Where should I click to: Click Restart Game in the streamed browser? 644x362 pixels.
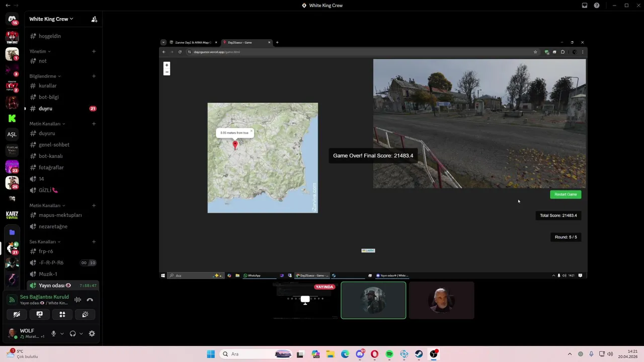tap(566, 195)
